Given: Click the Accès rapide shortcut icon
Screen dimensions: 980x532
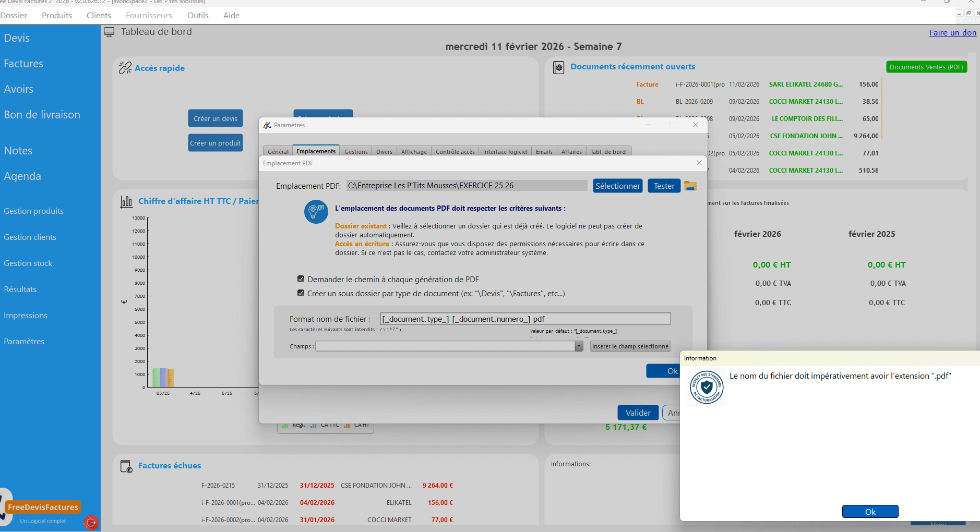Looking at the screenshot, I should point(125,68).
